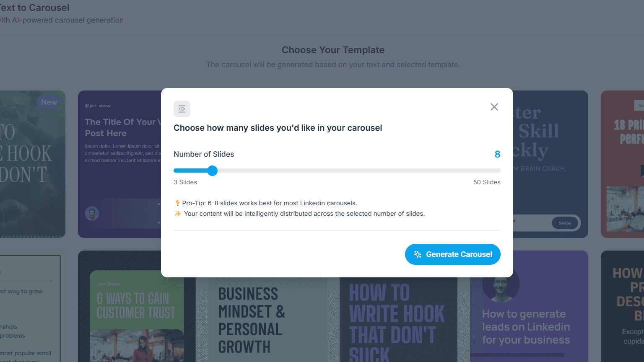Click the Generate Carousel button
The image size is (644, 362).
(453, 254)
